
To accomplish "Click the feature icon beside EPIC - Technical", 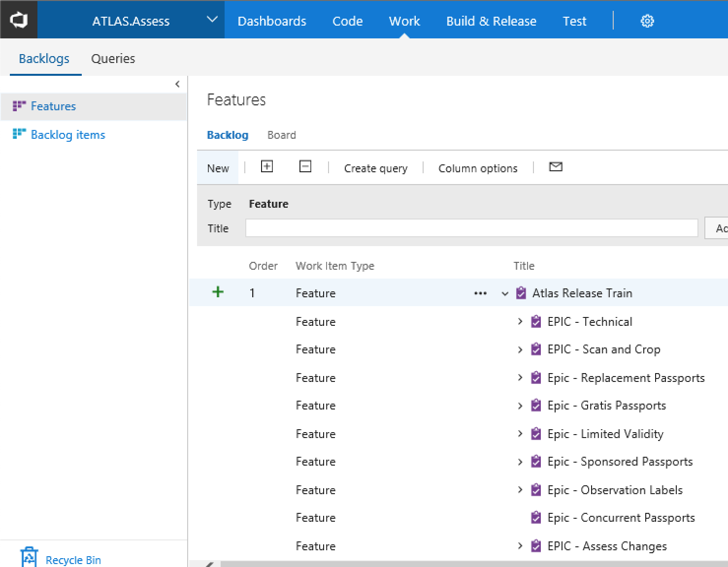I will click(536, 321).
